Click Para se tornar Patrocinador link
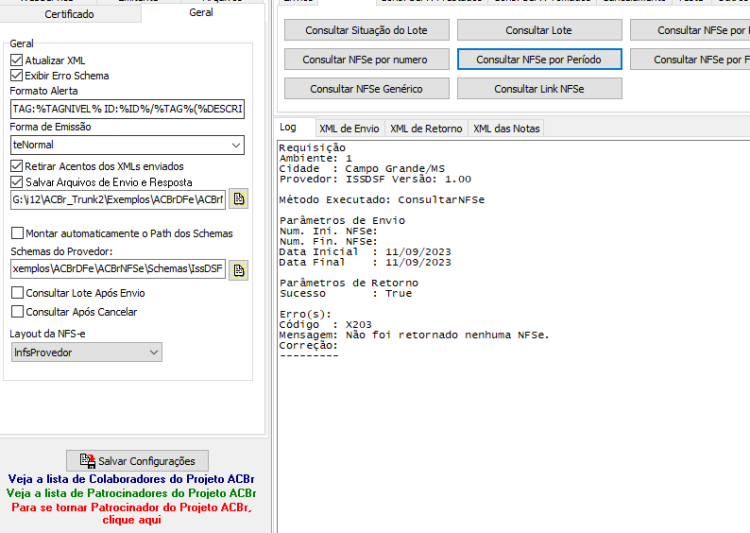The width and height of the screenshot is (750, 533). point(132,513)
